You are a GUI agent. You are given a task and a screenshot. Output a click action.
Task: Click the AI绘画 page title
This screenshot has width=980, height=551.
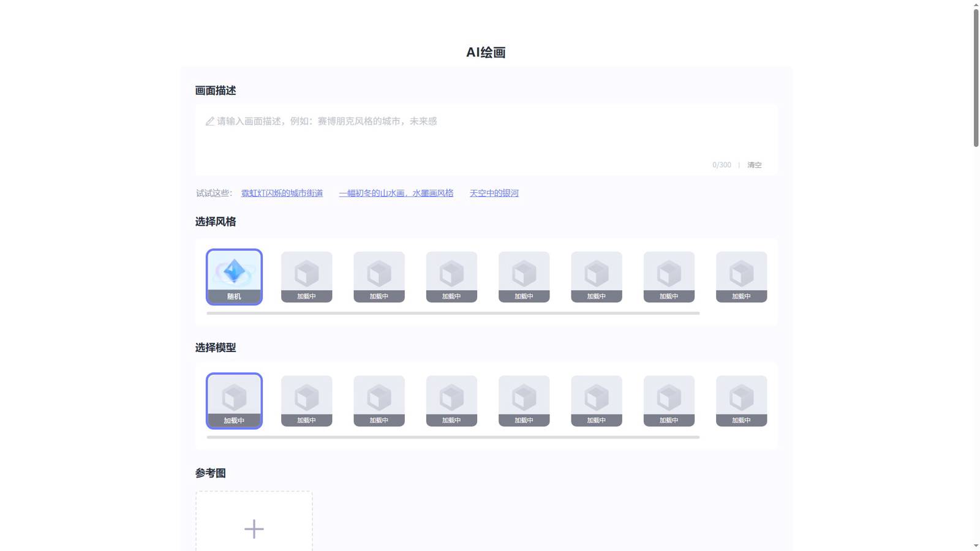pos(486,53)
